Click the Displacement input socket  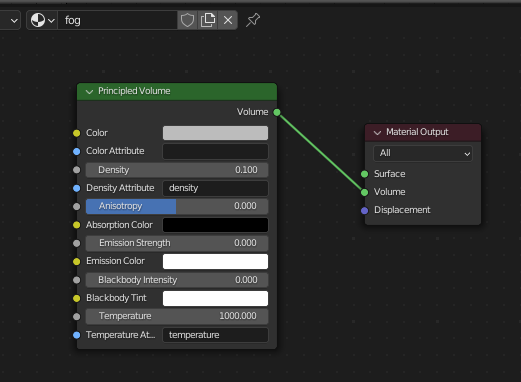coord(365,211)
